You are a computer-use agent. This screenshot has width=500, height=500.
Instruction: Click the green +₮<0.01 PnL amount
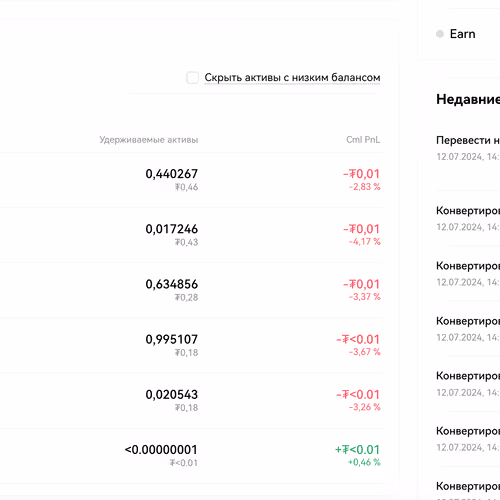pyautogui.click(x=358, y=450)
